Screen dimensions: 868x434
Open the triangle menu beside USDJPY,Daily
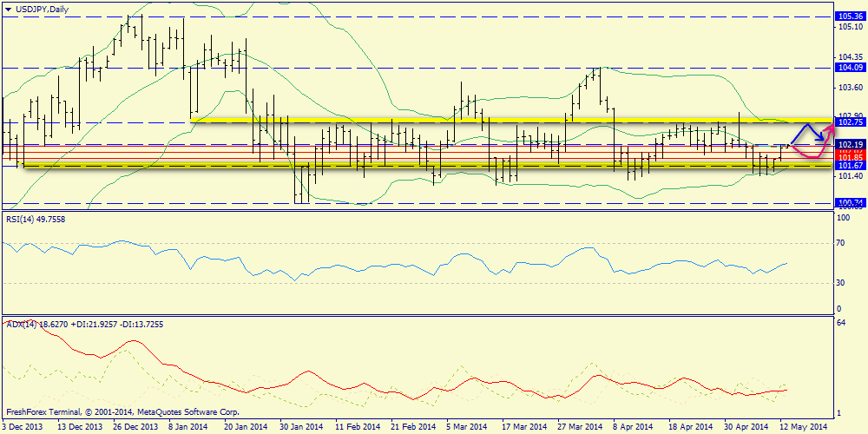click(7, 8)
